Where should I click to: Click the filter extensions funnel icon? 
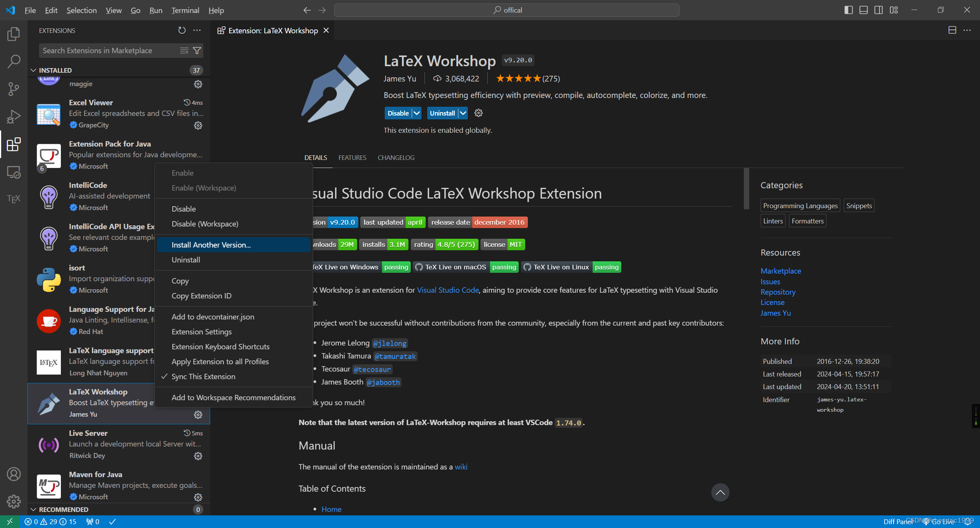click(197, 51)
